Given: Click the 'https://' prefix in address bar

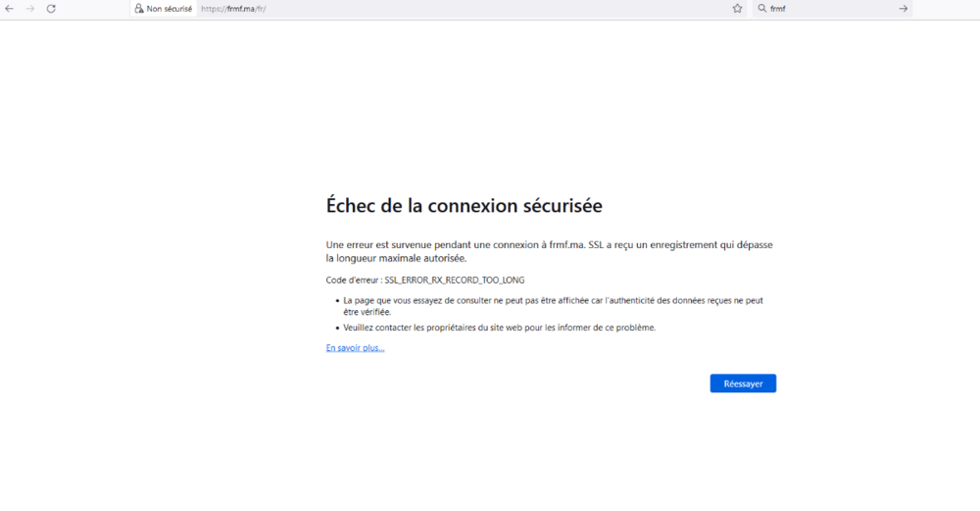Looking at the screenshot, I should click(x=213, y=9).
